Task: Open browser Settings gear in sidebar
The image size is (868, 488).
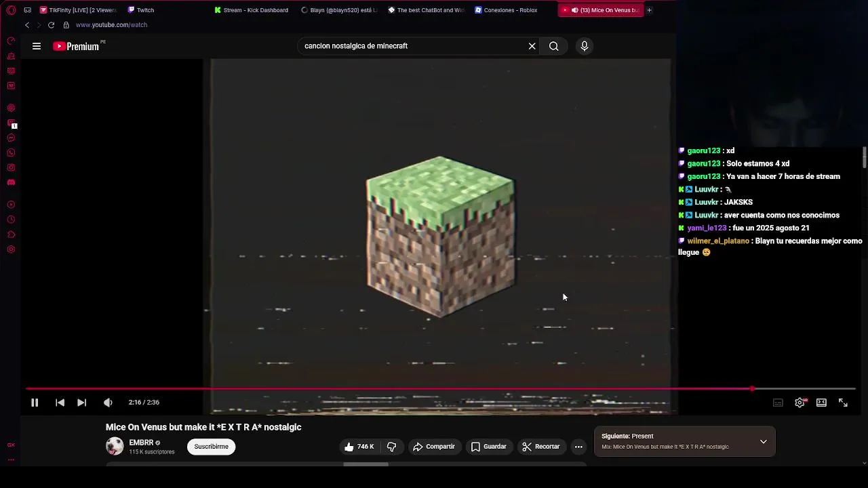Action: point(11,249)
